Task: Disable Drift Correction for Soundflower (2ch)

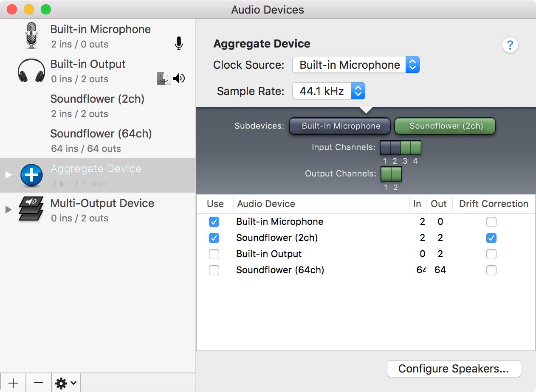Action: click(491, 238)
